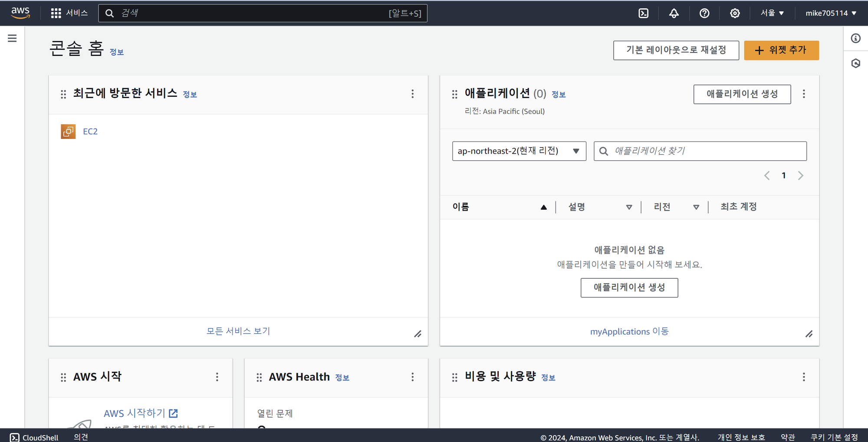Screen dimensions: 868x442
Task: Open 약관 footer link
Action: coord(788,437)
